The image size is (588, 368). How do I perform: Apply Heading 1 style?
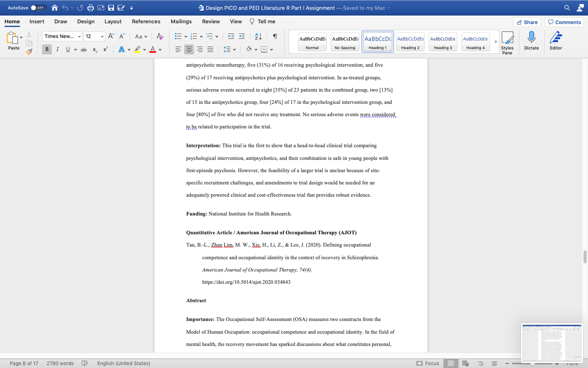[378, 42]
